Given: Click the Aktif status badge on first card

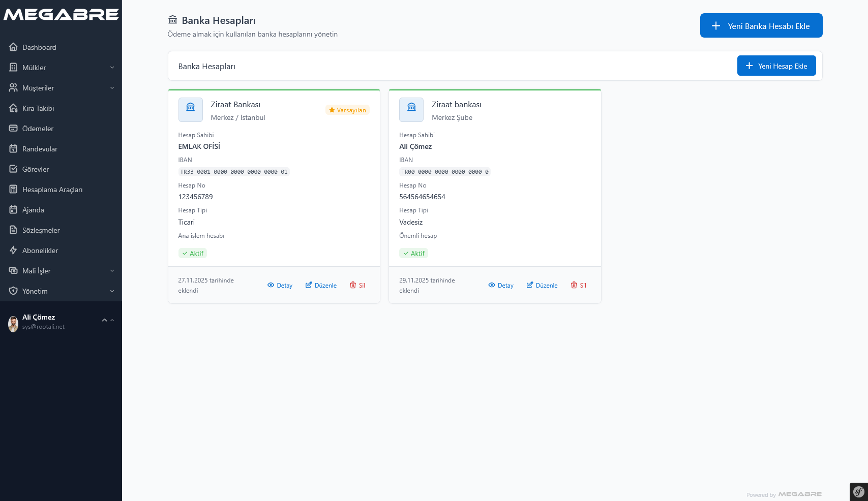Looking at the screenshot, I should pos(193,253).
